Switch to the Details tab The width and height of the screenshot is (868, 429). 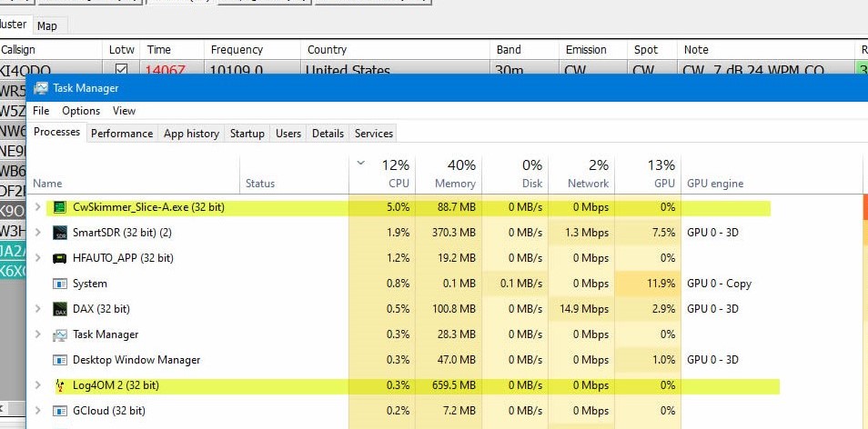328,134
